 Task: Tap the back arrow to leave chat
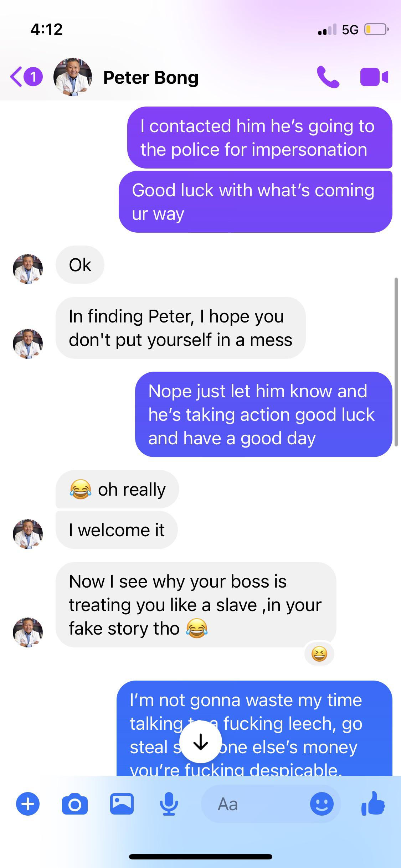16,77
